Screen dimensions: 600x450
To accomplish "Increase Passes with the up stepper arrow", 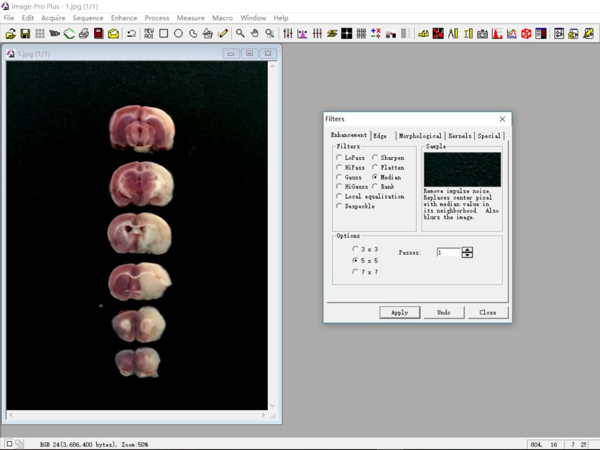I will [x=467, y=250].
